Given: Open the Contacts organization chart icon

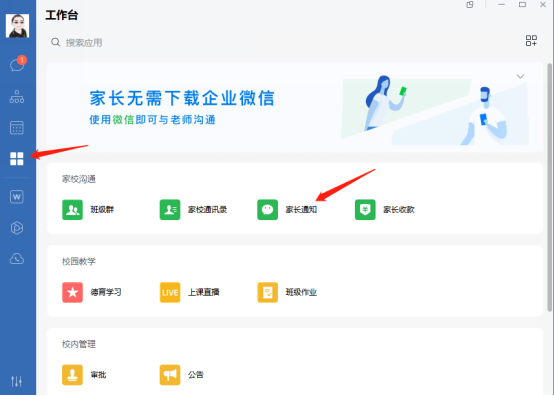Looking at the screenshot, I should tap(17, 96).
